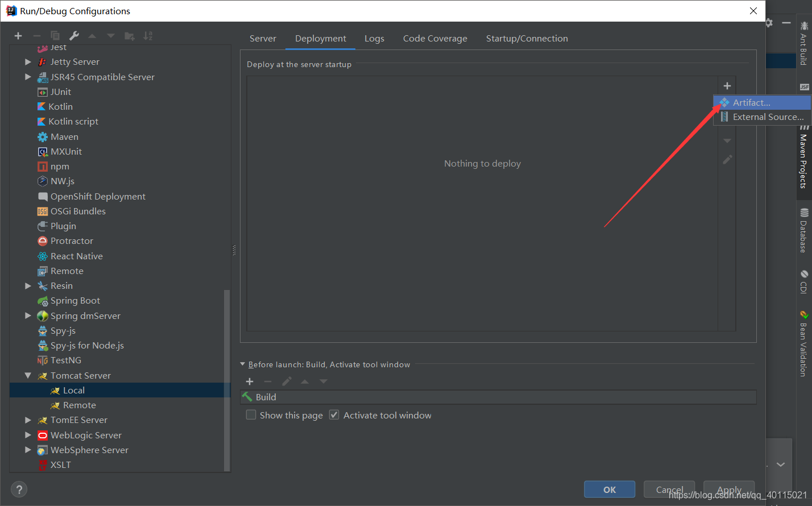
Task: Collapse the Tomcat Server tree node
Action: (28, 375)
